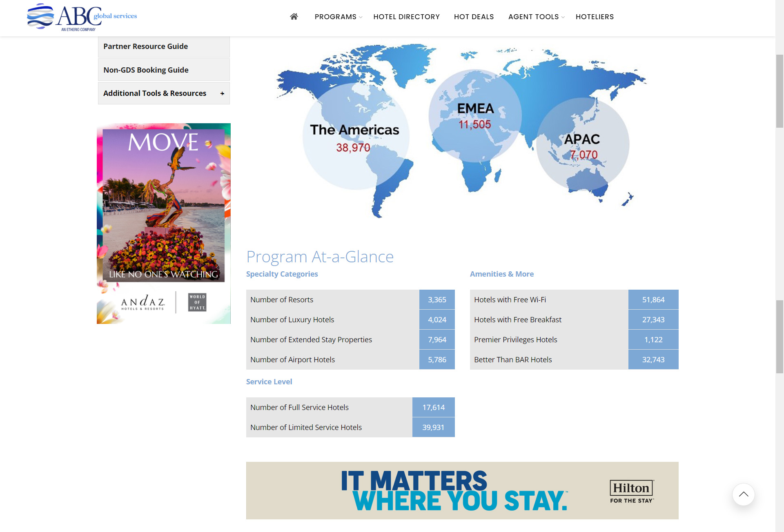Screen dimensions: 784x532
Task: Open the Non-GDS Booking Guide
Action: [145, 69]
